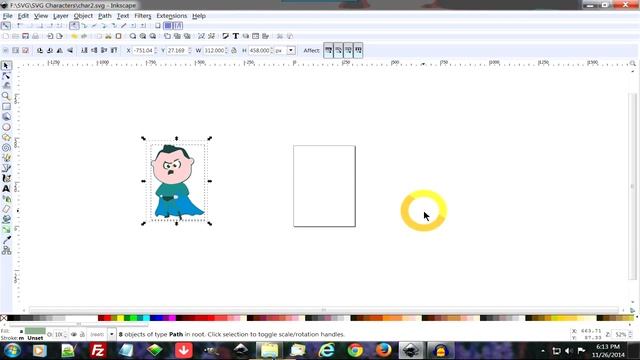The width and height of the screenshot is (640, 360).
Task: Select the Ellipse tool
Action: tap(6, 127)
